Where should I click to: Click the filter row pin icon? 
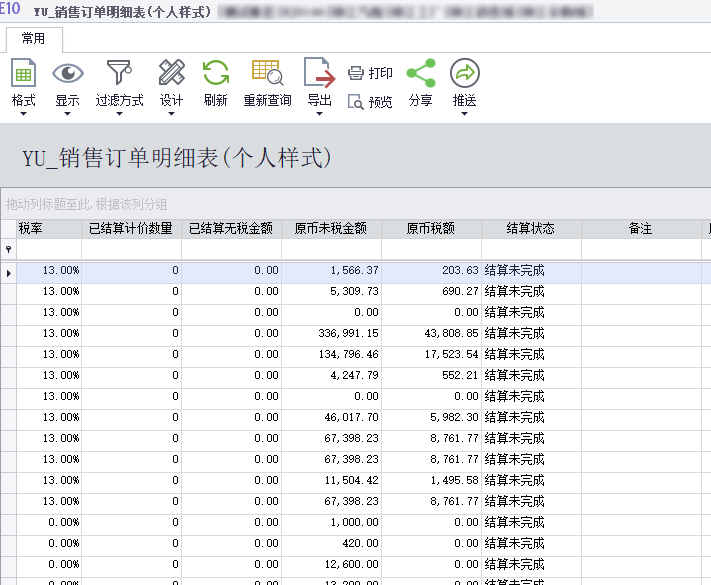click(x=8, y=249)
